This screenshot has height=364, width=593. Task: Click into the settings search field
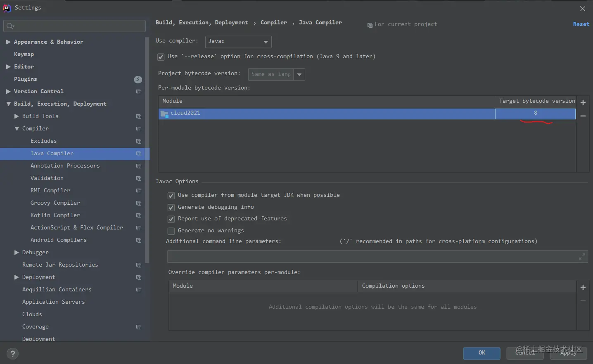(x=74, y=26)
